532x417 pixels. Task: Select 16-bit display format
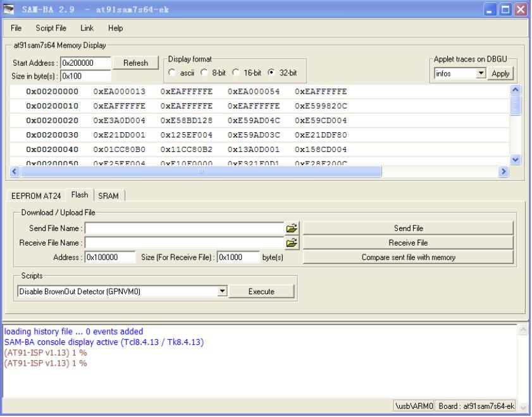235,73
